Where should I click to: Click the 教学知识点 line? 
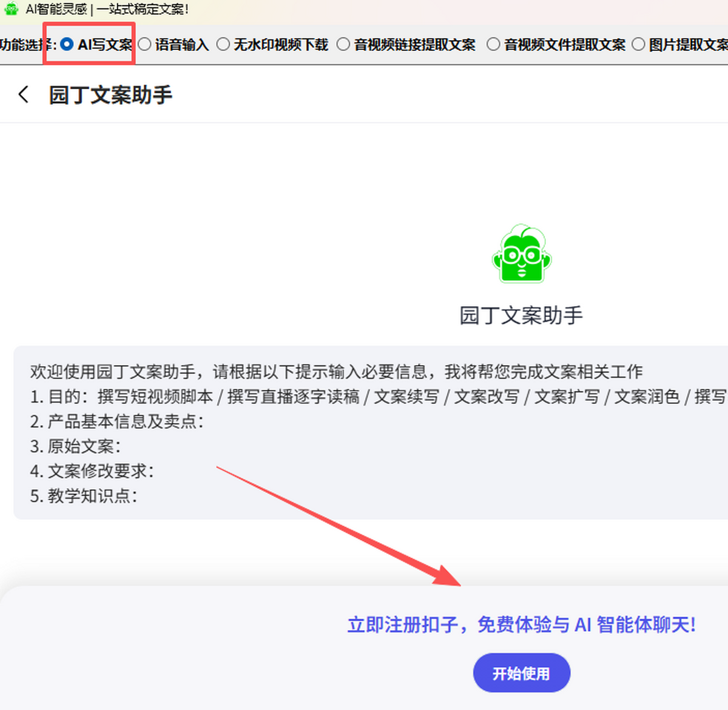click(84, 496)
